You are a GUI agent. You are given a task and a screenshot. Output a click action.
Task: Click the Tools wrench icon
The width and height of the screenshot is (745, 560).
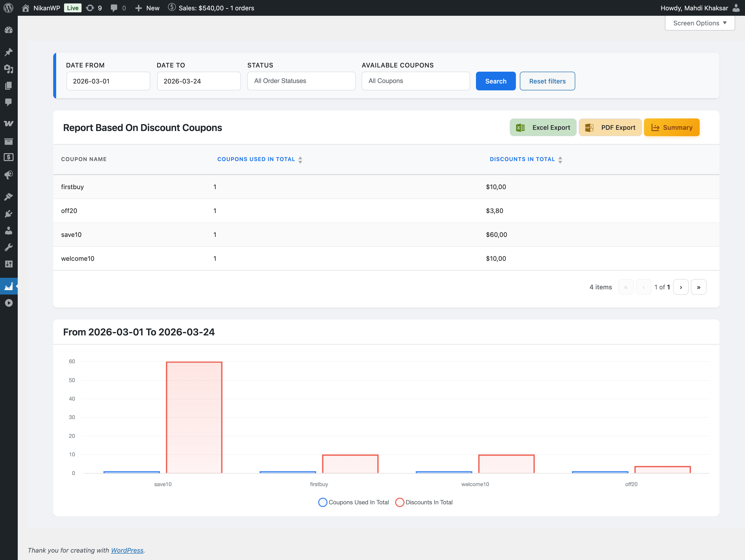tap(9, 247)
